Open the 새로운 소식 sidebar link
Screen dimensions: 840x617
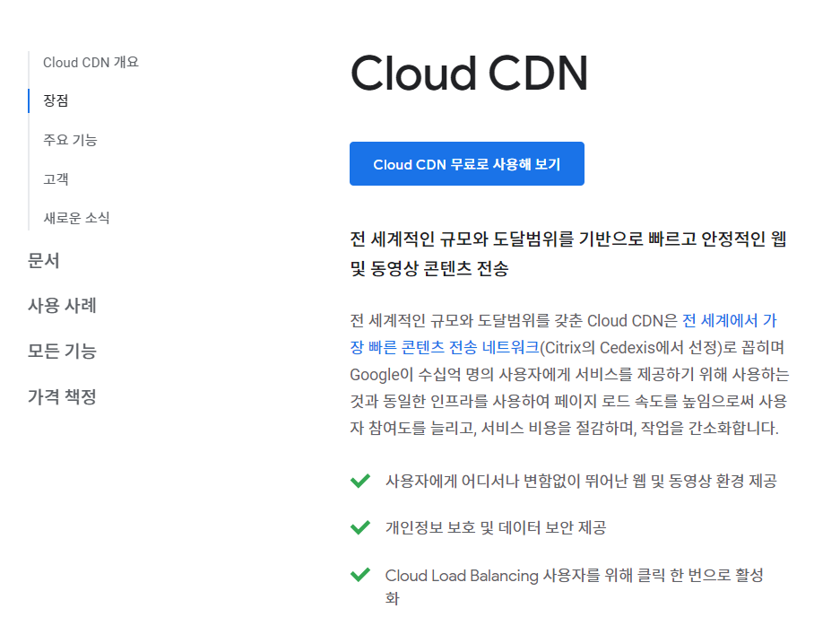pyautogui.click(x=76, y=218)
